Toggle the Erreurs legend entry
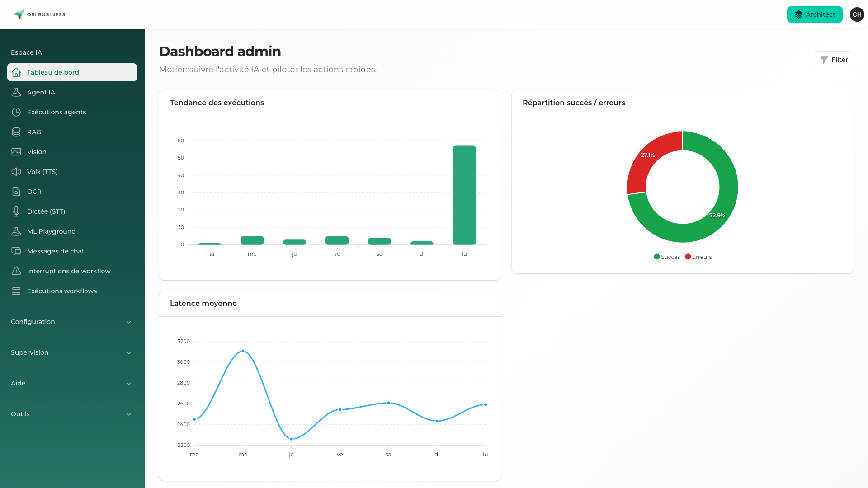Screen dimensions: 868x488 [x=698, y=257]
